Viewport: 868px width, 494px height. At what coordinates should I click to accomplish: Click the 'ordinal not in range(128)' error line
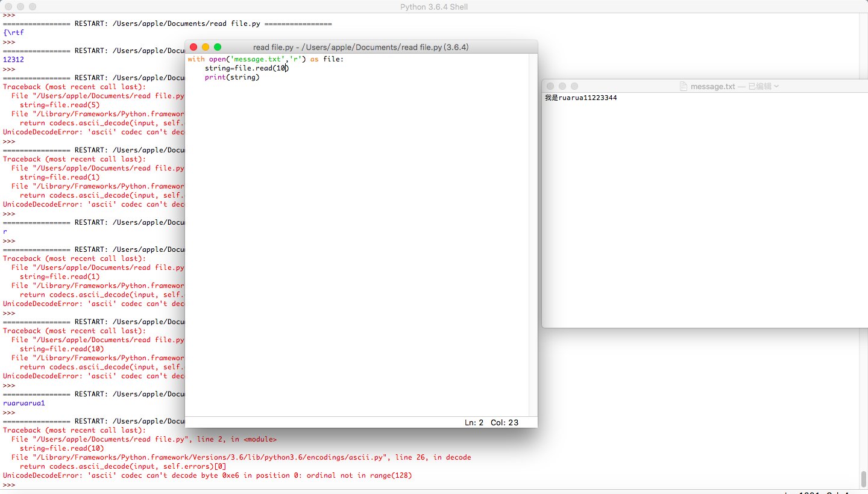[207, 475]
